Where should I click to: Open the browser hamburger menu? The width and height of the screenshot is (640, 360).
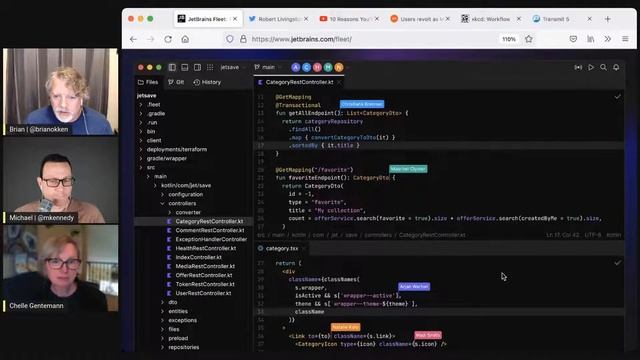625,39
